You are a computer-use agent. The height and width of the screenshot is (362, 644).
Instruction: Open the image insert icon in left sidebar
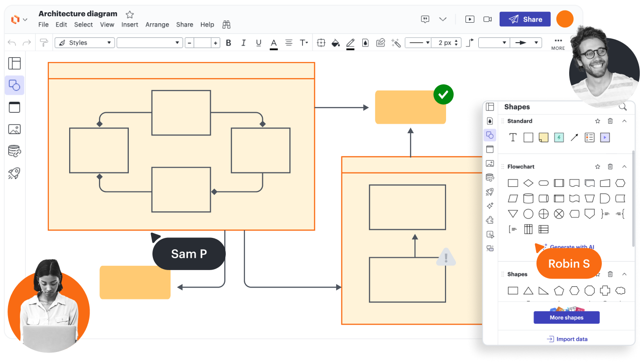(15, 129)
